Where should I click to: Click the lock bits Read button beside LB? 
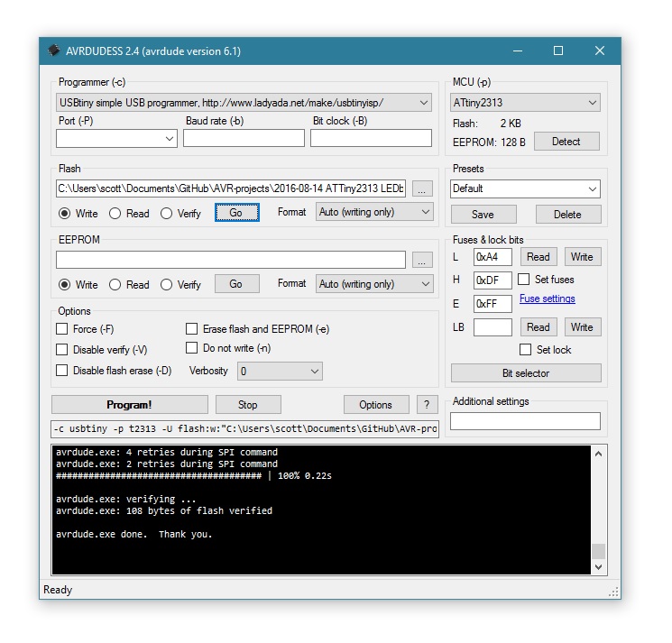pos(539,327)
